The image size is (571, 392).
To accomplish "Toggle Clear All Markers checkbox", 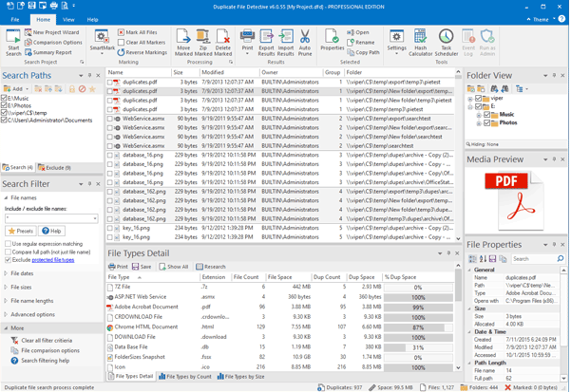I will point(122,43).
